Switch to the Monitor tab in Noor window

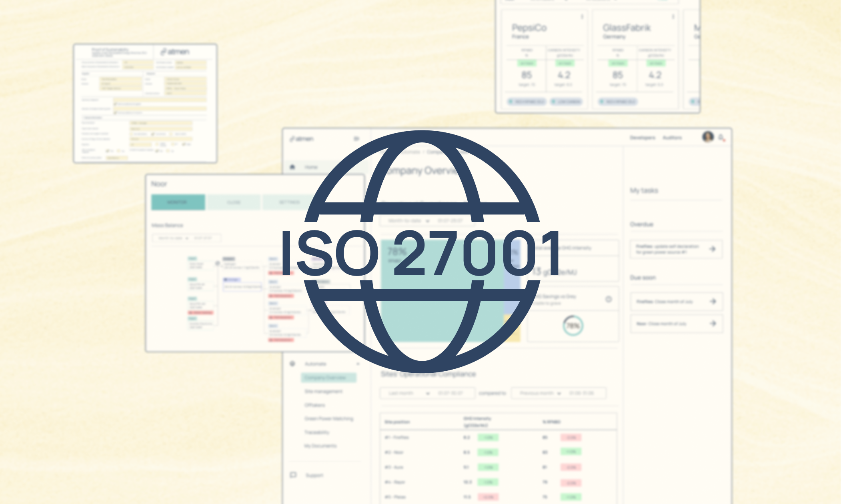[x=178, y=202]
